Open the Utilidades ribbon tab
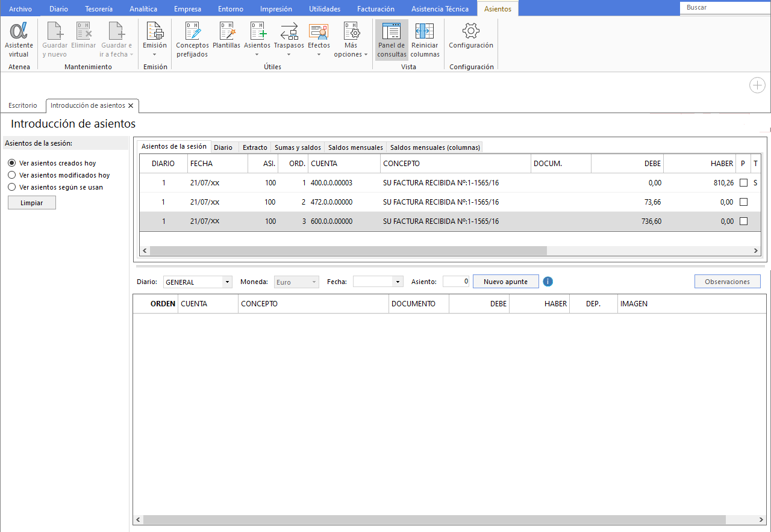 (325, 8)
